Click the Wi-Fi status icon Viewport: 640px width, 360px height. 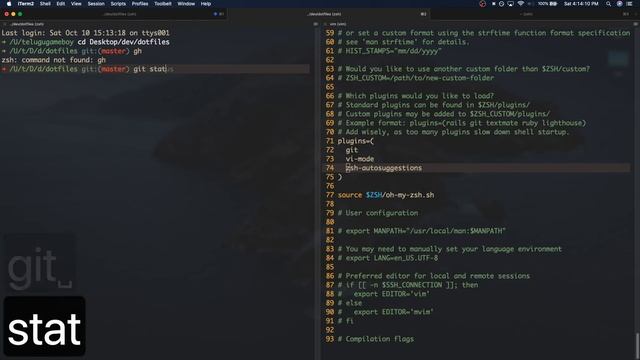tap(520, 4)
